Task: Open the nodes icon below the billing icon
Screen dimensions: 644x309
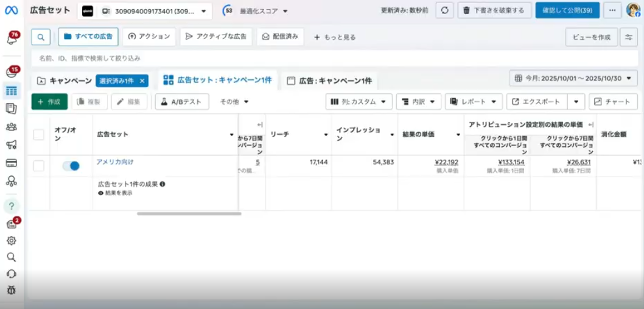Action: coord(12,180)
